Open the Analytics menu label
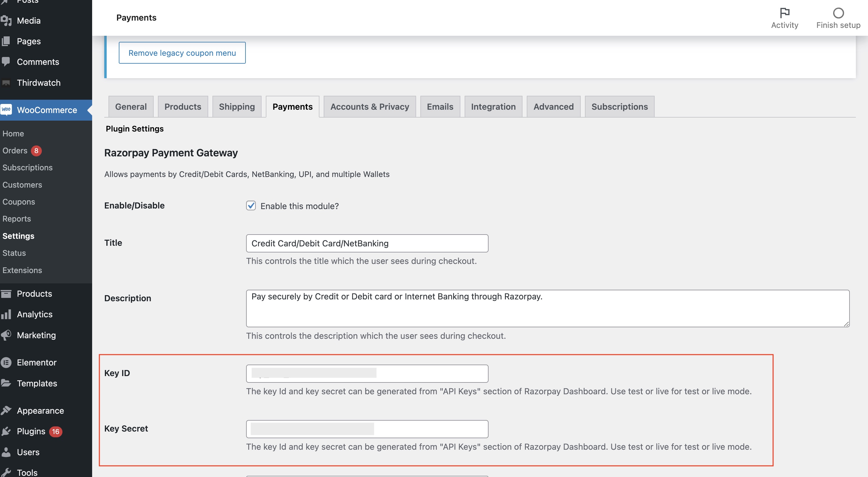This screenshot has height=477, width=868. (x=35, y=314)
